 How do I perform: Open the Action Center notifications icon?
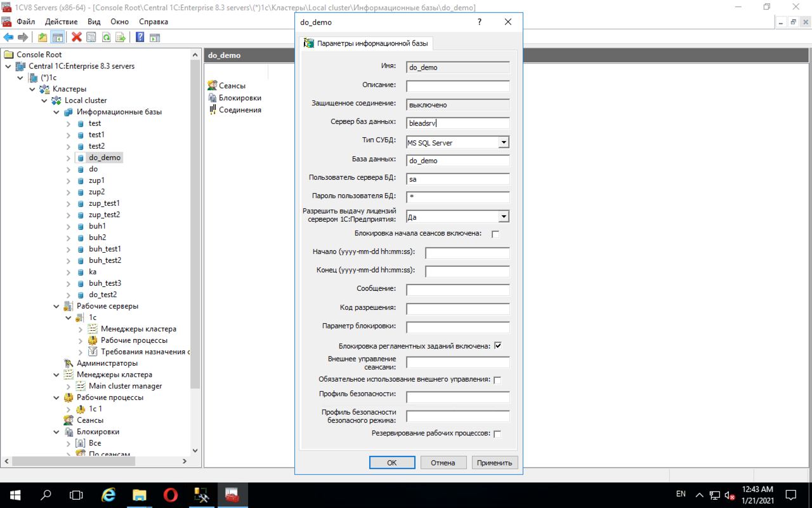[x=790, y=495]
